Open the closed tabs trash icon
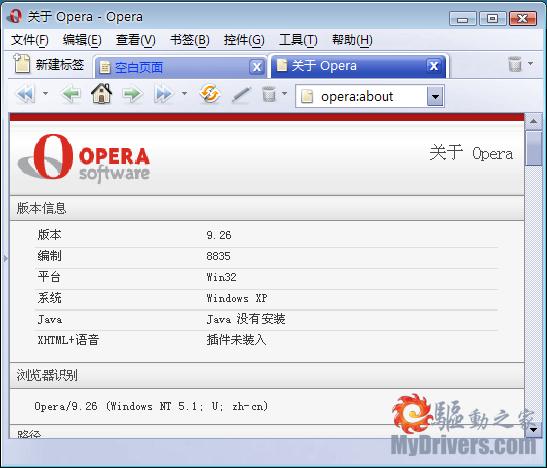This screenshot has height=468, width=547. [515, 64]
